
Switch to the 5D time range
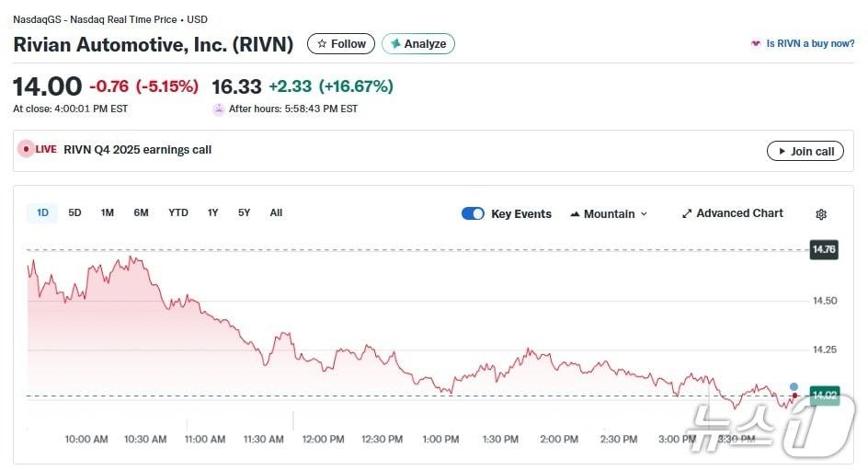75,212
